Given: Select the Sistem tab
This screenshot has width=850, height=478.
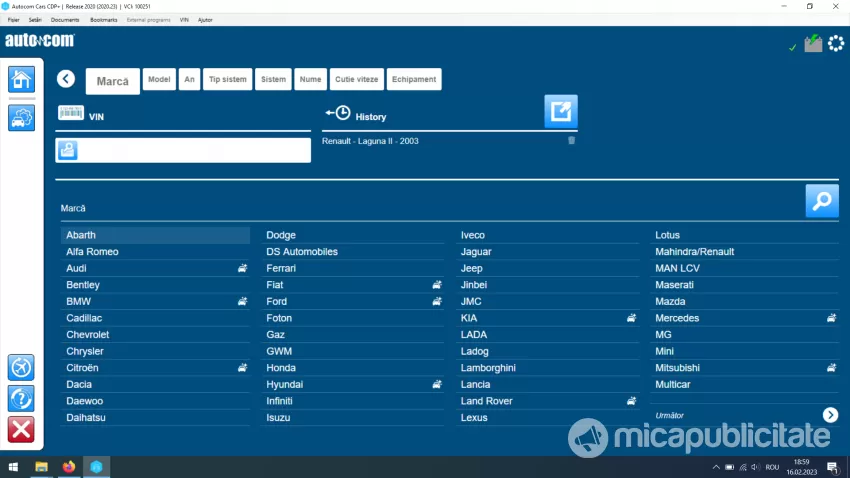Looking at the screenshot, I should pos(273,79).
